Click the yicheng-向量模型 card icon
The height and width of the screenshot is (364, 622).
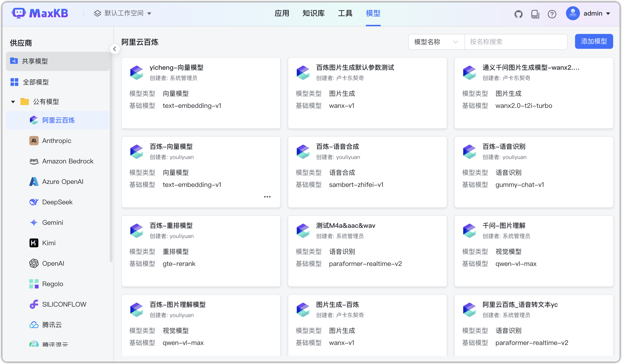136,73
